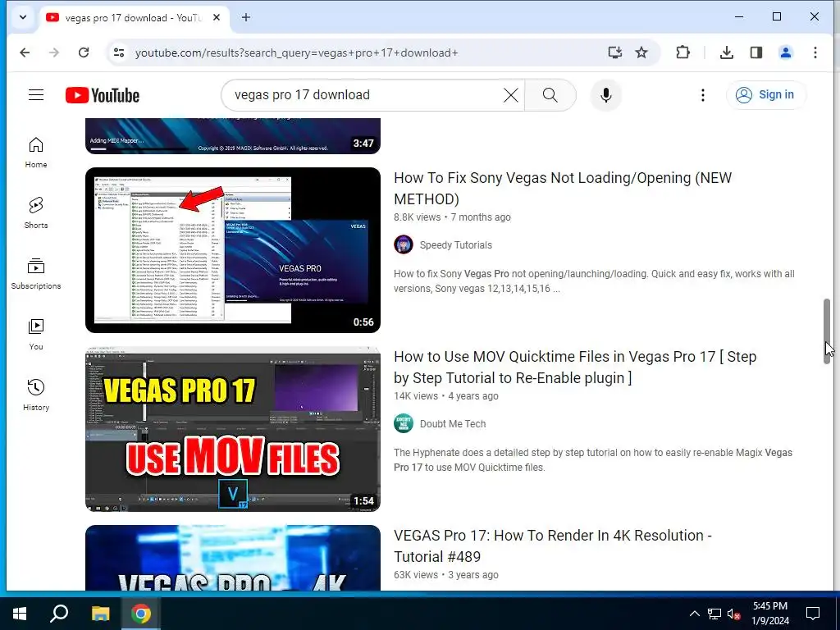Screen dimensions: 840x630
Task: Go to YouTube homepage via logo
Action: pyautogui.click(x=103, y=95)
